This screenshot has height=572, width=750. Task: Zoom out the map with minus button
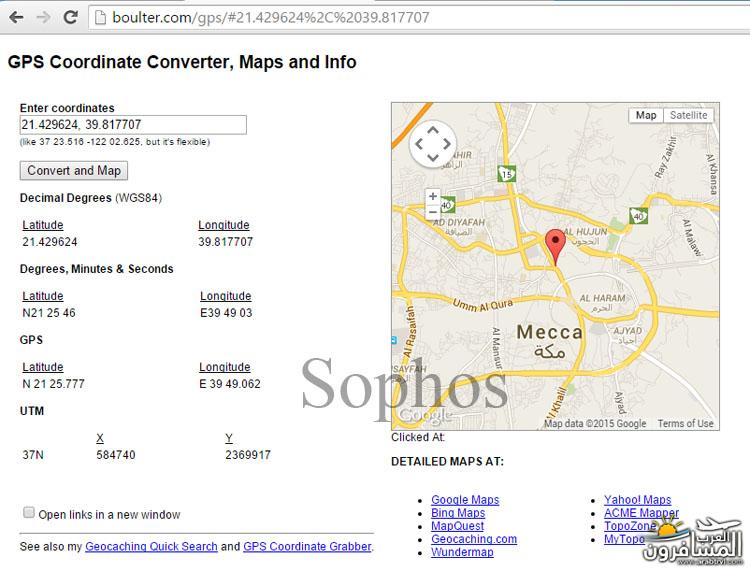point(433,211)
